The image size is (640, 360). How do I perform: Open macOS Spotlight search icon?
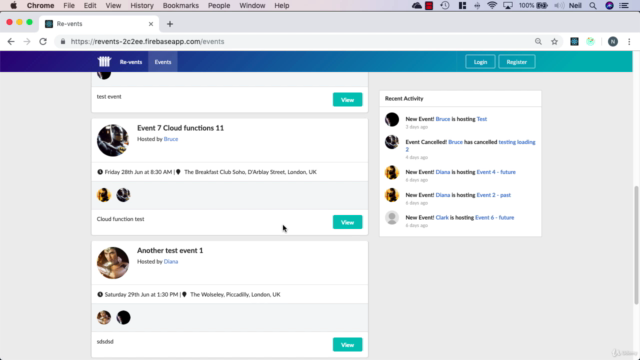tap(593, 5)
